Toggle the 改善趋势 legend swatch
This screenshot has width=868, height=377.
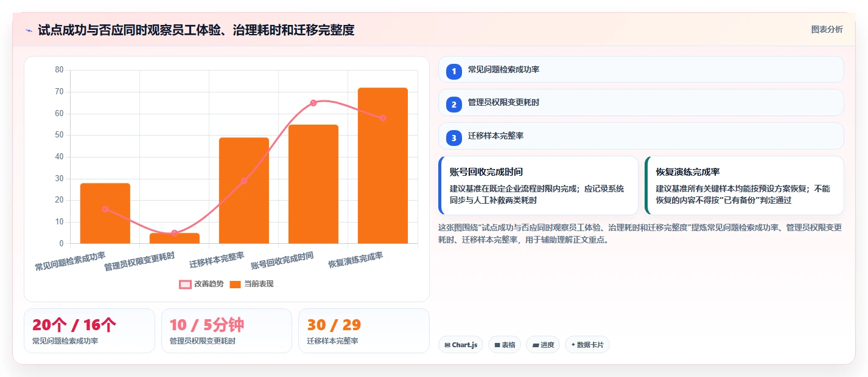pyautogui.click(x=186, y=284)
